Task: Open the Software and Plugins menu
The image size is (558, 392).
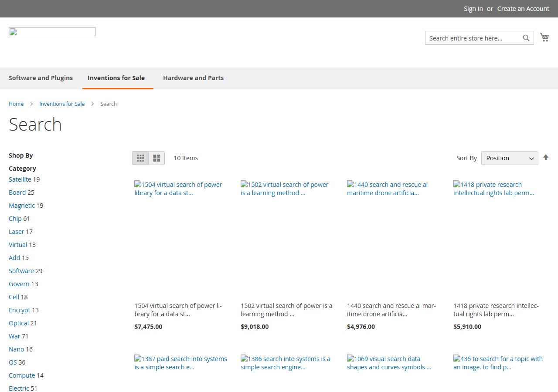Action: click(41, 78)
